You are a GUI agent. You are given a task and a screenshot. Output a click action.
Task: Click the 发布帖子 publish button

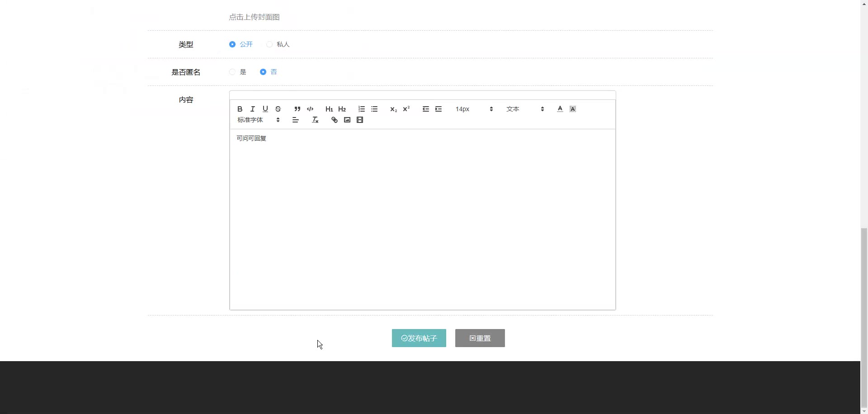pos(419,338)
